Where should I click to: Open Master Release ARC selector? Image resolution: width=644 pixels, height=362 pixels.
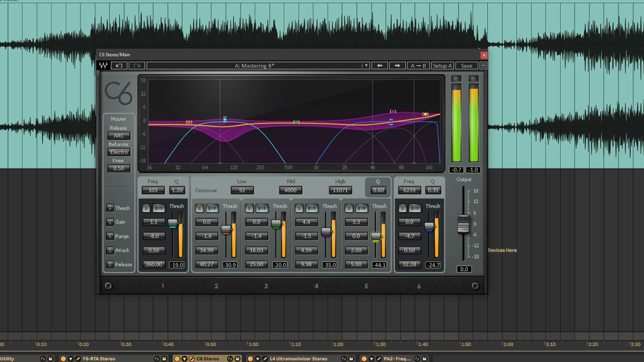point(119,136)
